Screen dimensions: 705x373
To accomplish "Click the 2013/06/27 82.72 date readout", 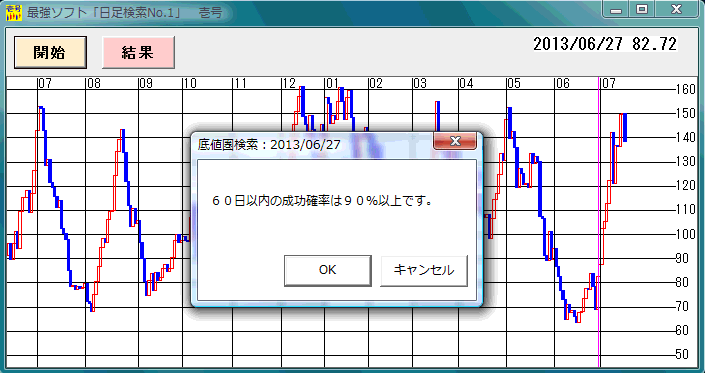I will (605, 44).
